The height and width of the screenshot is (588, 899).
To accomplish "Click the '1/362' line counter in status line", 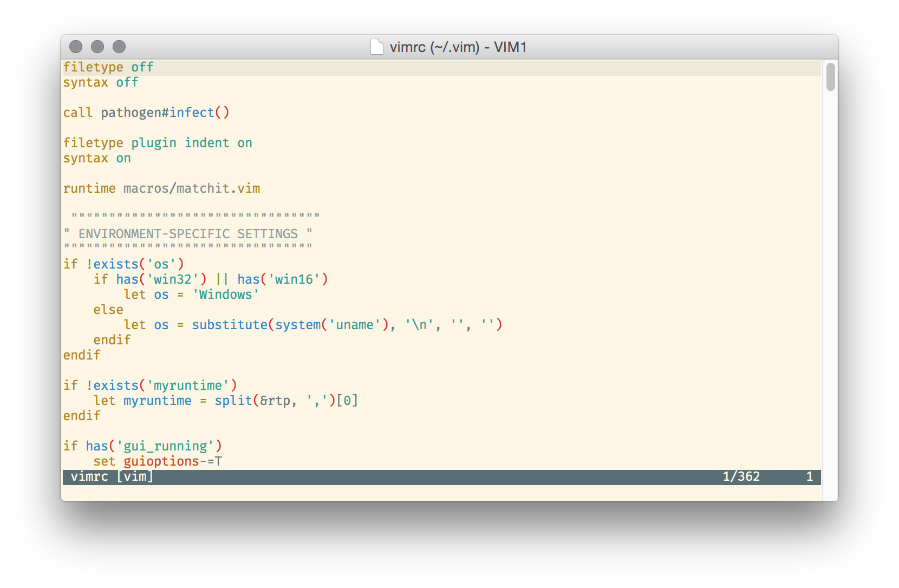I will (741, 476).
